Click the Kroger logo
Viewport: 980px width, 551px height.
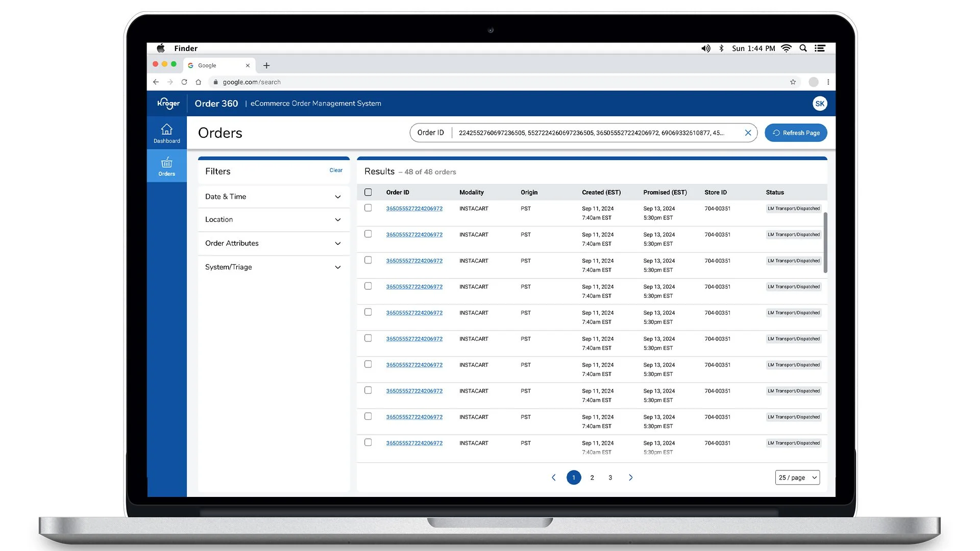pyautogui.click(x=168, y=104)
